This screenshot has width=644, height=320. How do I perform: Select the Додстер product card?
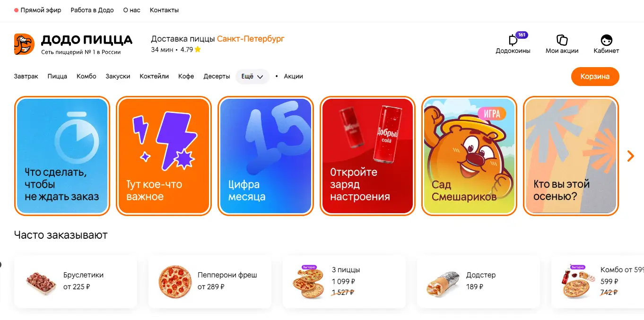479,282
